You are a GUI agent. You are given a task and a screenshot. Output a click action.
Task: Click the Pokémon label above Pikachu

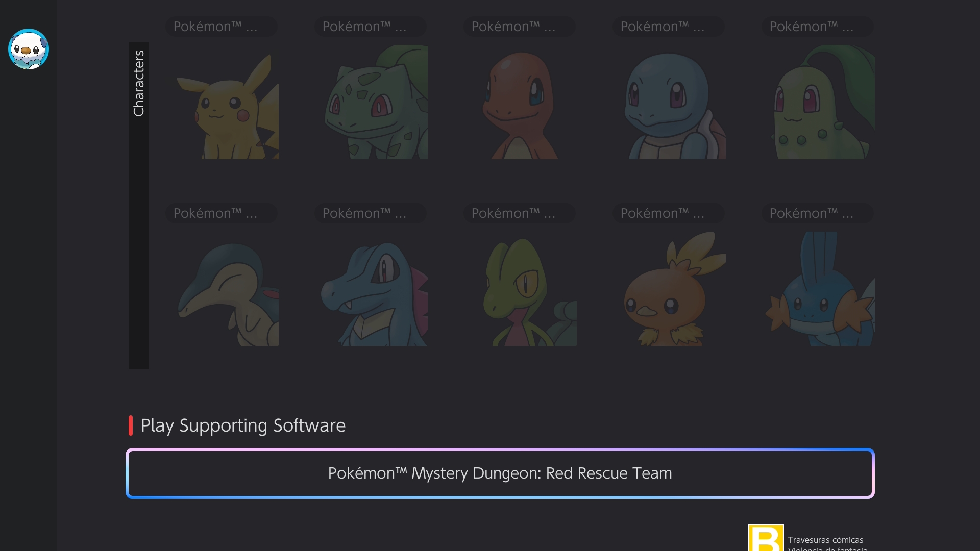221,27
